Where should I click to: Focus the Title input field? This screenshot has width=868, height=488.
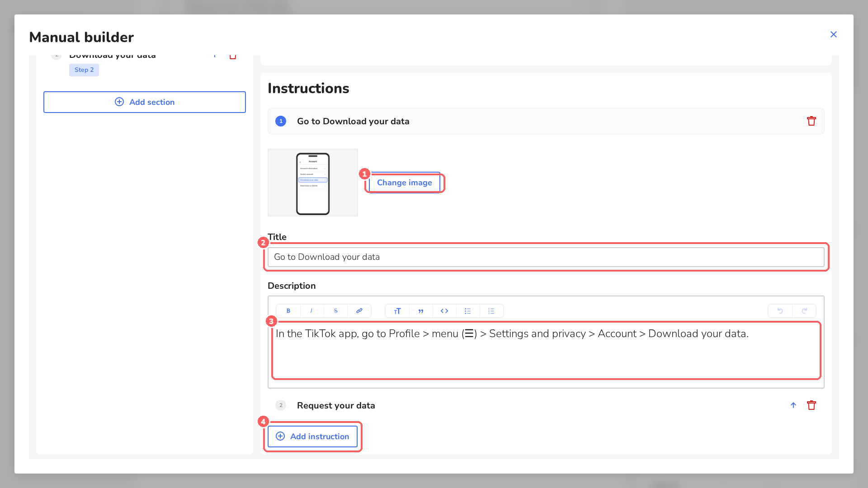(x=546, y=257)
